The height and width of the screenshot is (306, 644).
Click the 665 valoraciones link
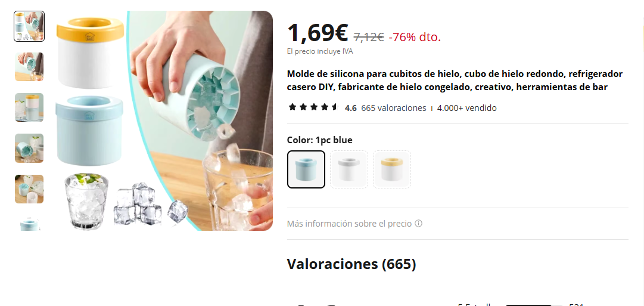(393, 108)
